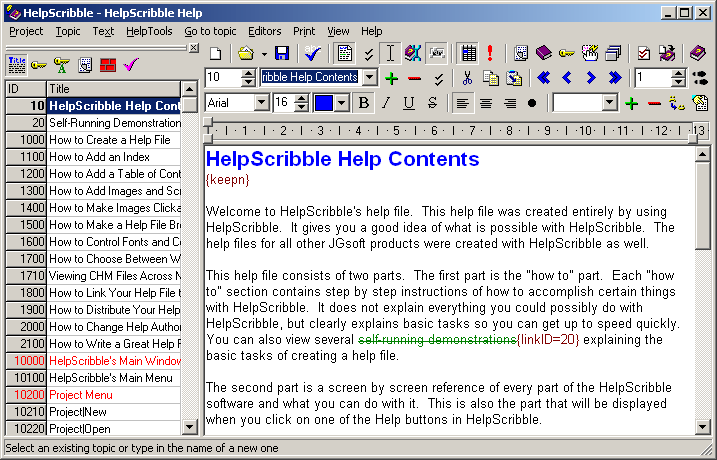The width and height of the screenshot is (717, 460).
Task: Click the red brick wall icon
Action: 107,65
